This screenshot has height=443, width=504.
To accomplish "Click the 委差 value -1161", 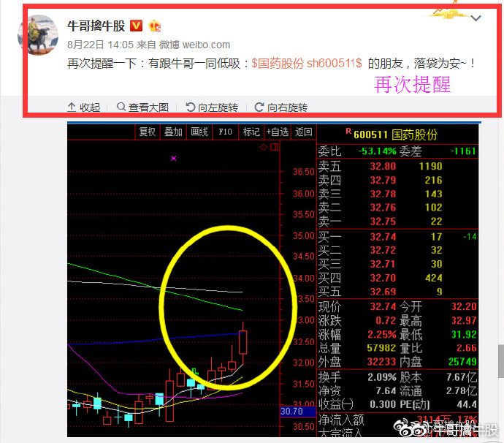I will click(x=463, y=151).
